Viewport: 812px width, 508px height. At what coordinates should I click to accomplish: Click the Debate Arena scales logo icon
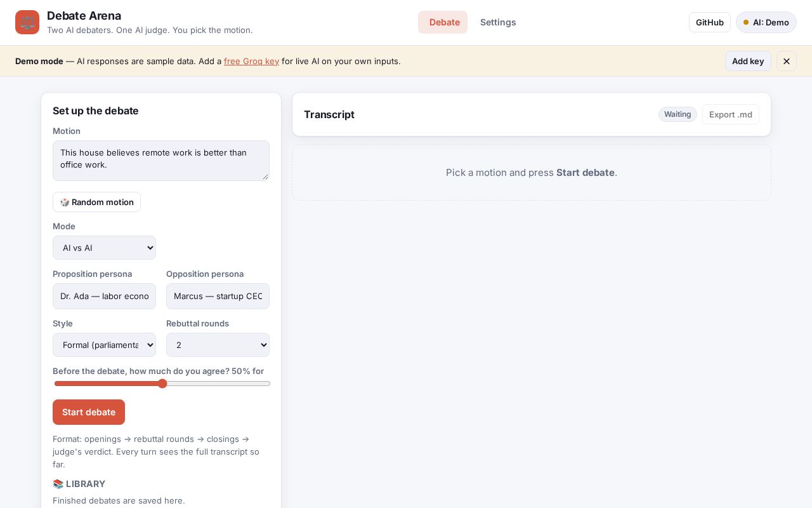[27, 22]
